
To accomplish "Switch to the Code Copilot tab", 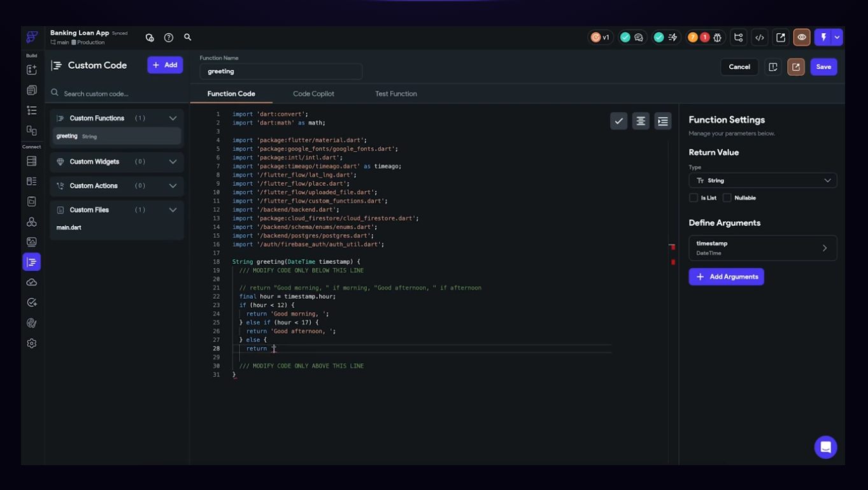I will tap(313, 94).
